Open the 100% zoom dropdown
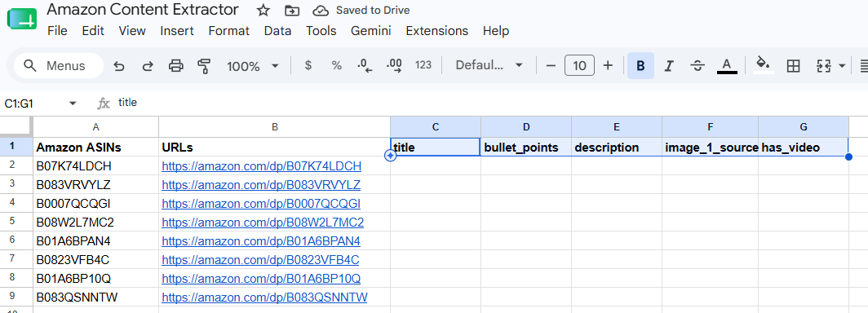The width and height of the screenshot is (868, 313). click(252, 66)
